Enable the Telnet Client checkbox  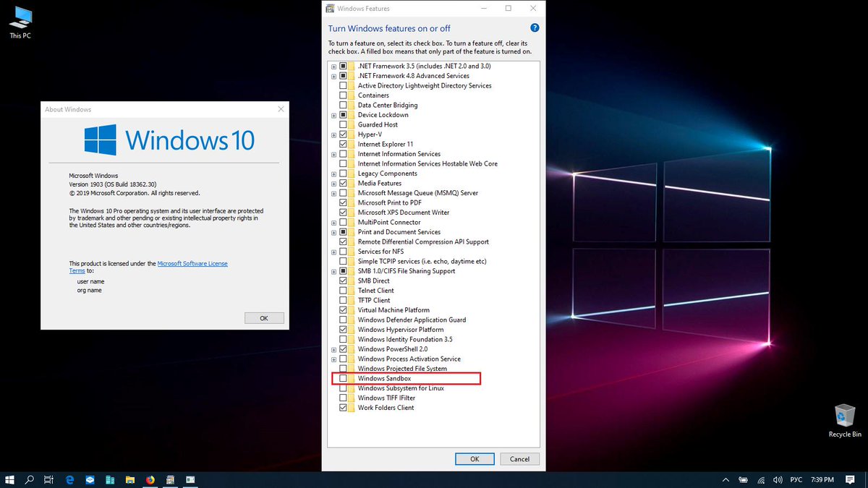344,291
